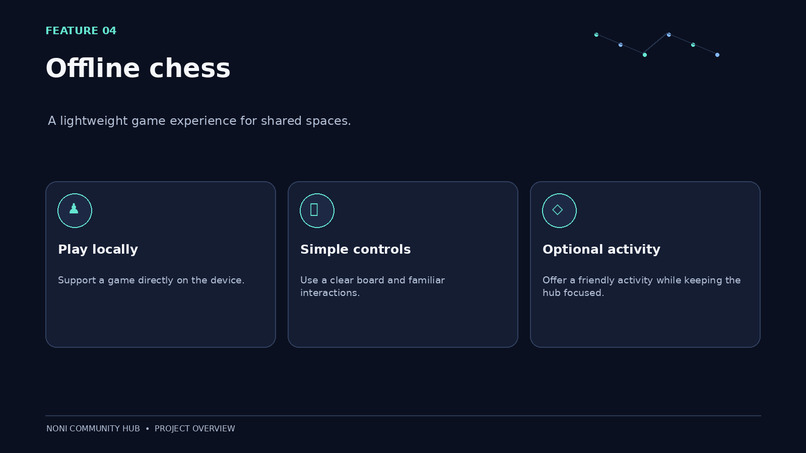
Task: Click the 'PROJECT OVERVIEW' footer text
Action: tap(194, 429)
